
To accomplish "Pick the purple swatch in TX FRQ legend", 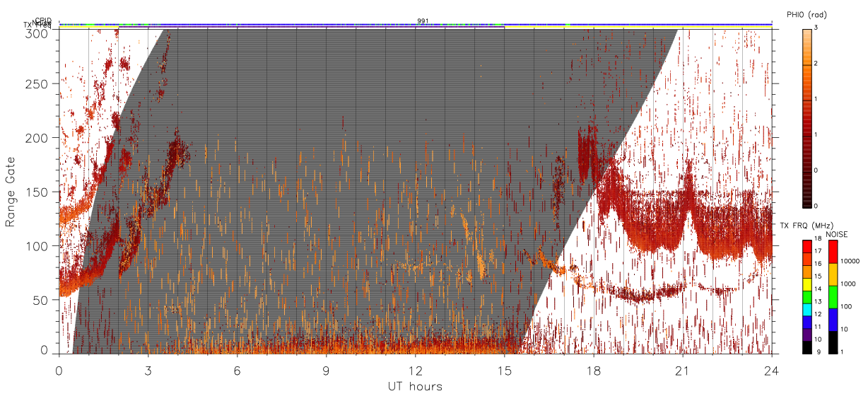I will (807, 334).
